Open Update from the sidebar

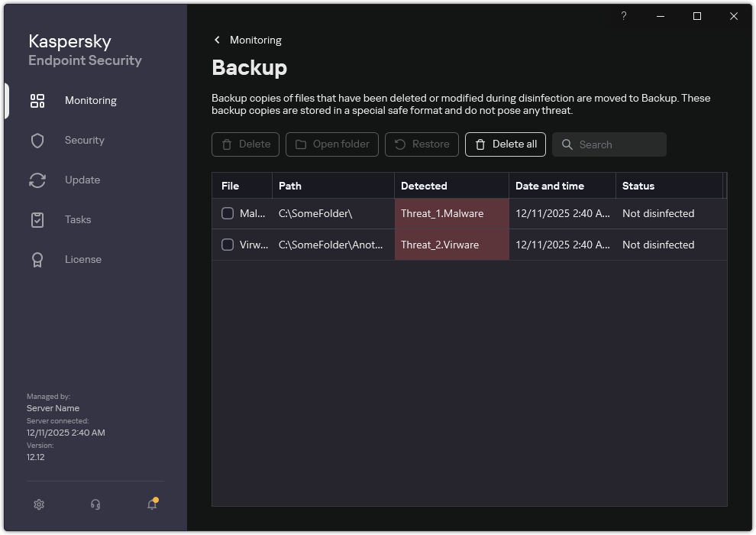pos(37,180)
